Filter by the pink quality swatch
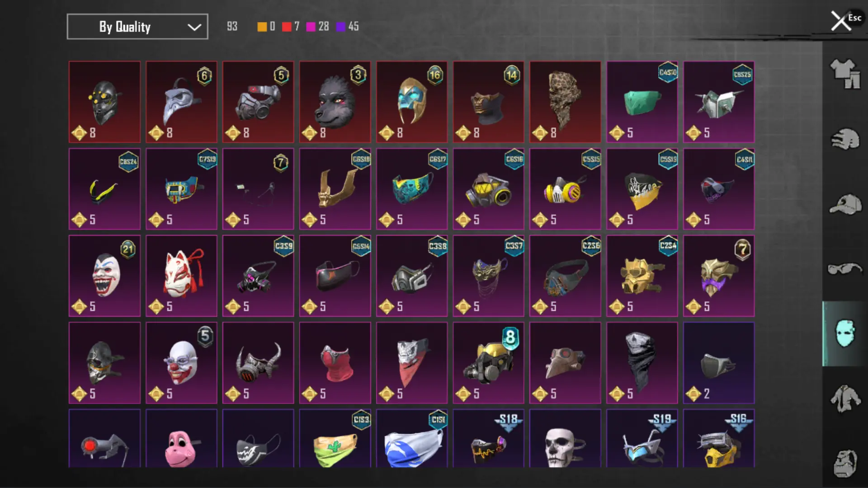Screen dimensions: 868x488 point(311,27)
